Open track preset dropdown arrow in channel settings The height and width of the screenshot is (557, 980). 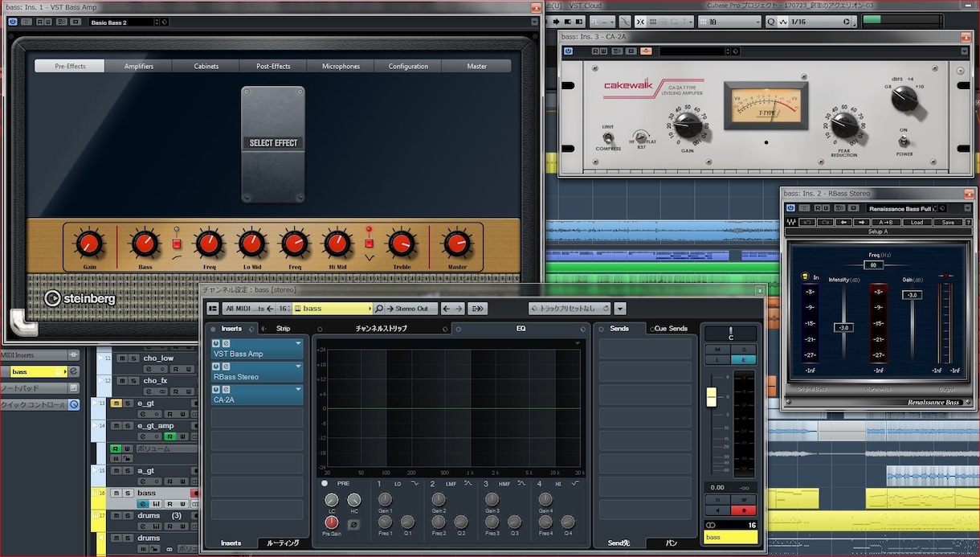tap(620, 309)
